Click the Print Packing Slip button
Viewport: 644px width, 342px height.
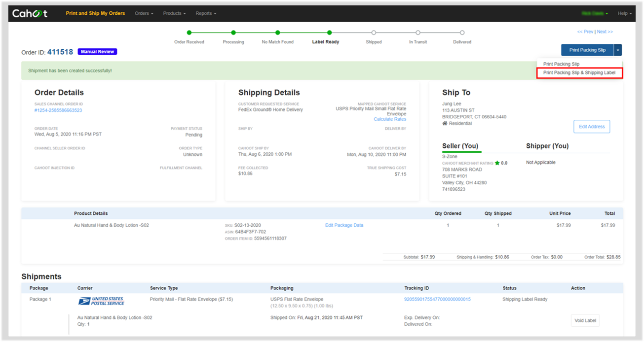[587, 50]
